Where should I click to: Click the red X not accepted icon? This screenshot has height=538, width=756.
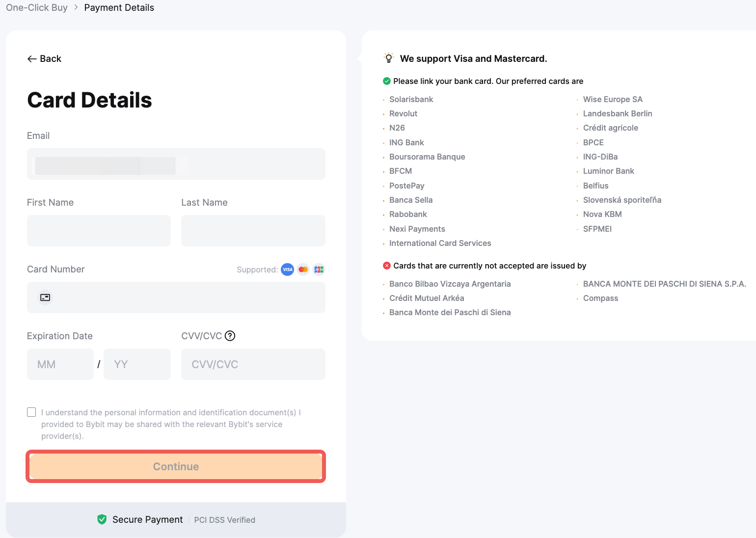click(387, 266)
